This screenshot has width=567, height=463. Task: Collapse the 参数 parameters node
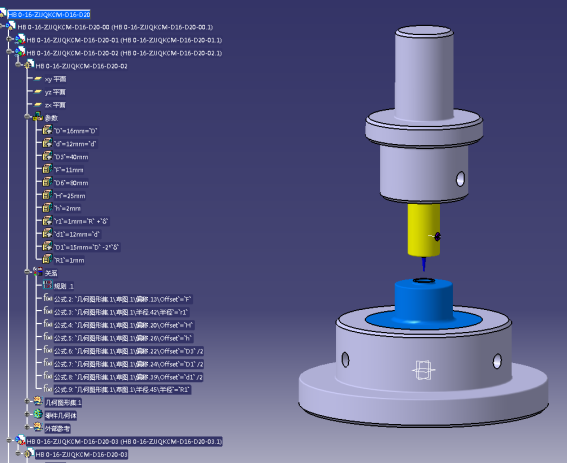click(x=27, y=116)
